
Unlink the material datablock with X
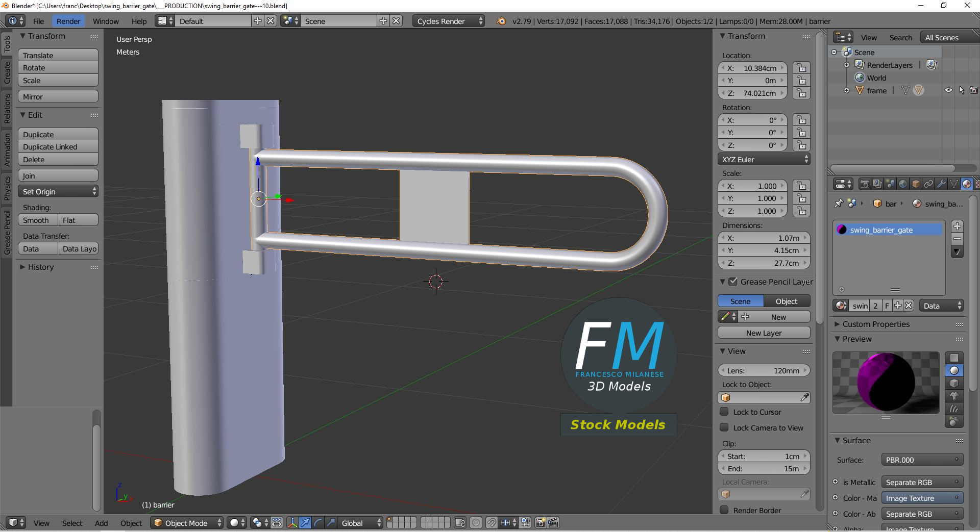[909, 306]
